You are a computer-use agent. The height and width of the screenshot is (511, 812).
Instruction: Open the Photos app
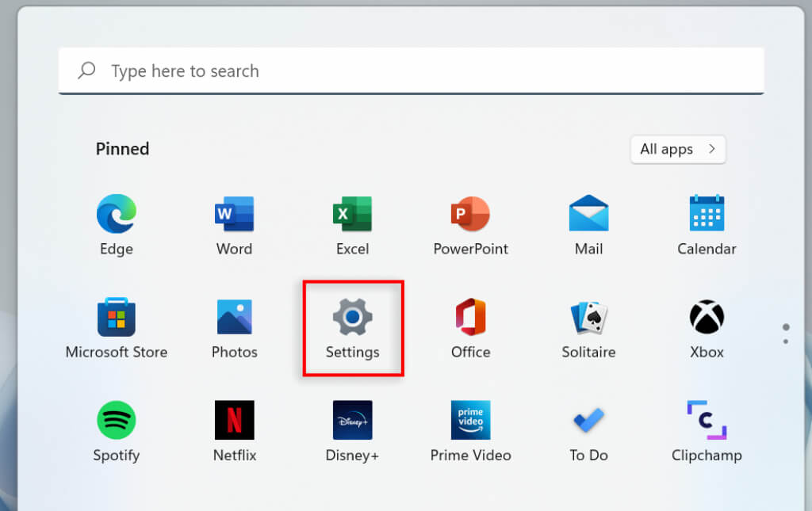coord(235,317)
